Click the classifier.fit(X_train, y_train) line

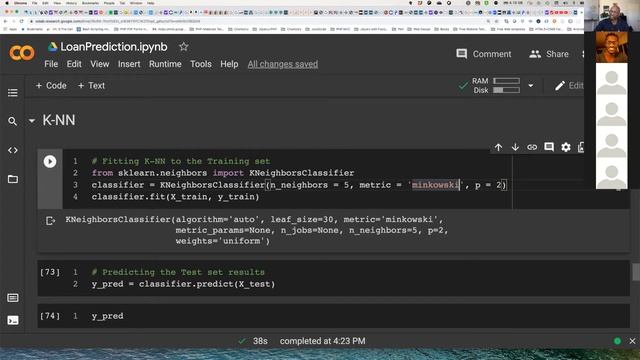click(x=175, y=197)
